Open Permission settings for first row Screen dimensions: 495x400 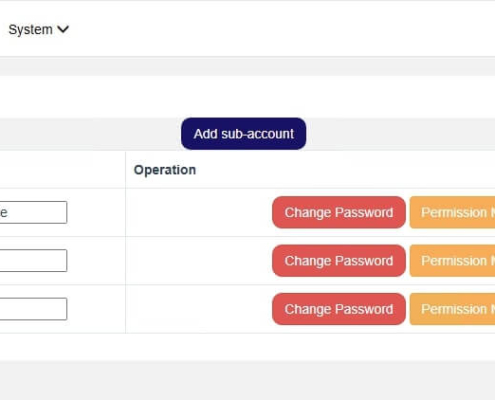pyautogui.click(x=452, y=212)
